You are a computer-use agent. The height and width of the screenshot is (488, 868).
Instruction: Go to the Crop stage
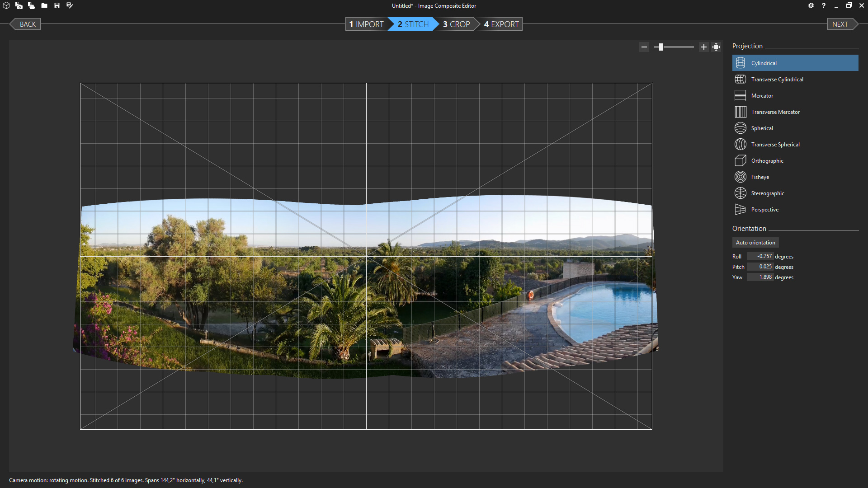(457, 24)
